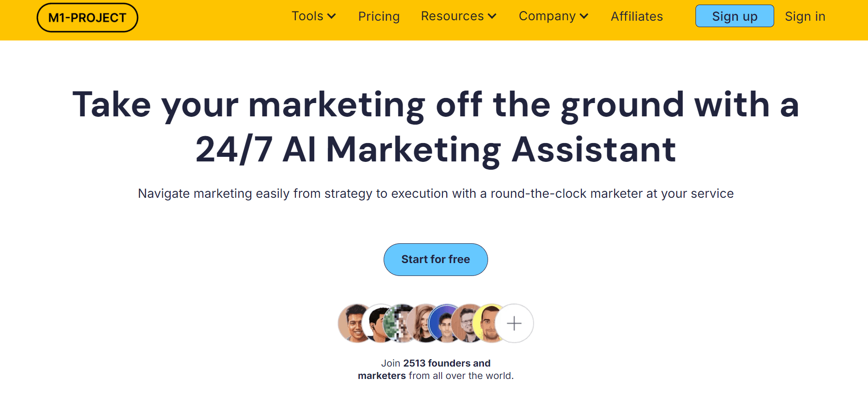Click the chevron next to Tools
868x396 pixels.
pos(333,17)
